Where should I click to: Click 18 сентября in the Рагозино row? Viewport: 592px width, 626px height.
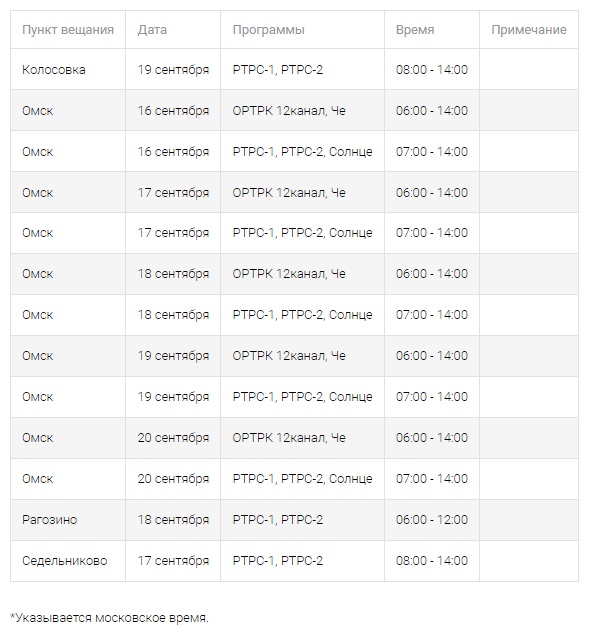(x=173, y=520)
